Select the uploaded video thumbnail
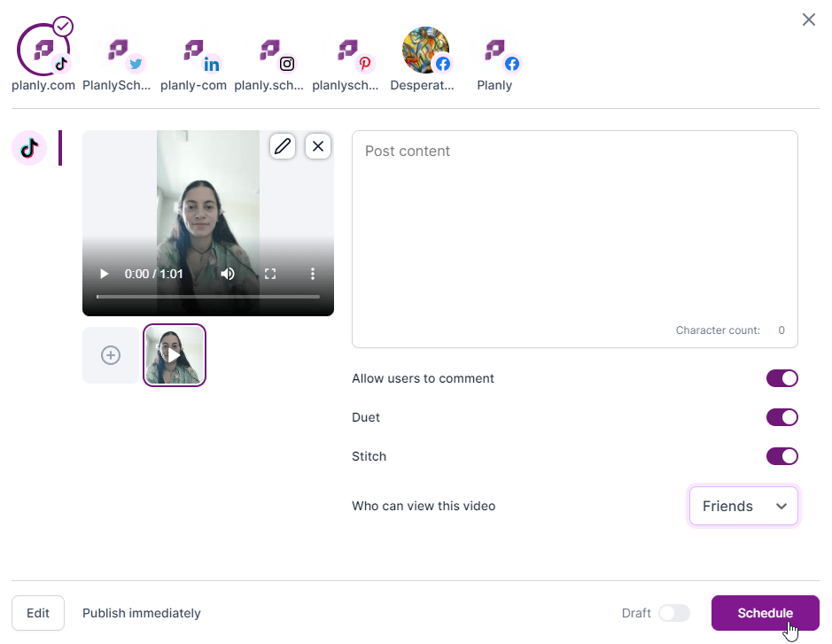 174,355
